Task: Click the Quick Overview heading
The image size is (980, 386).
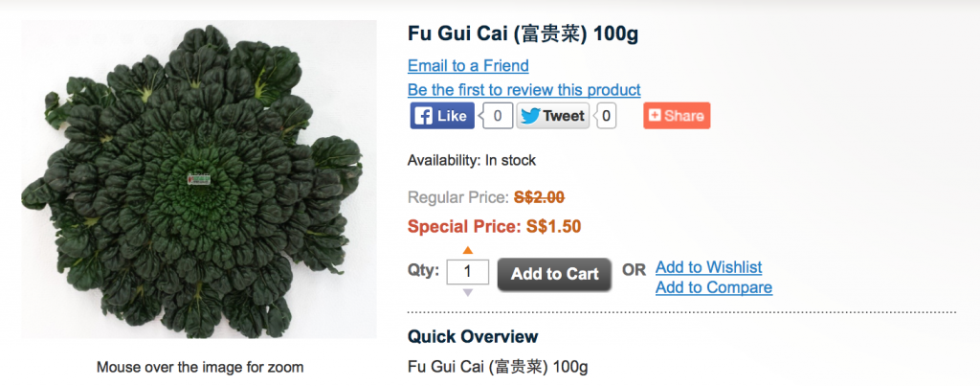Action: (473, 336)
